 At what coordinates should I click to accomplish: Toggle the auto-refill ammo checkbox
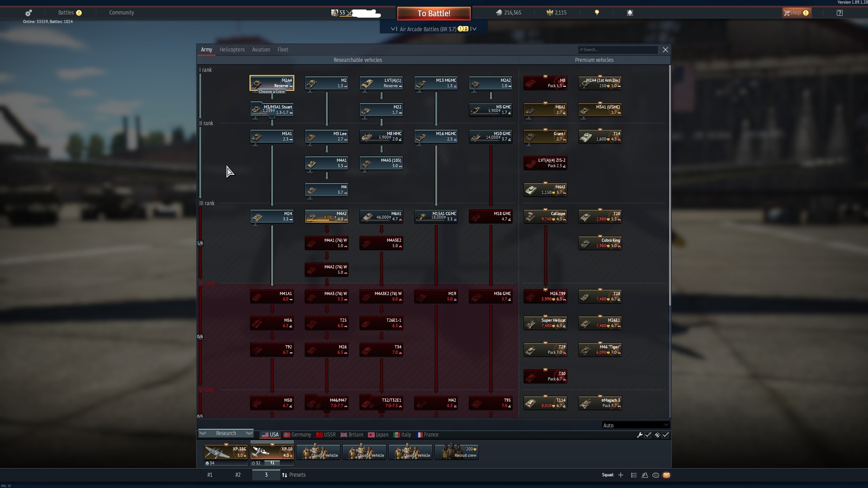tap(665, 435)
